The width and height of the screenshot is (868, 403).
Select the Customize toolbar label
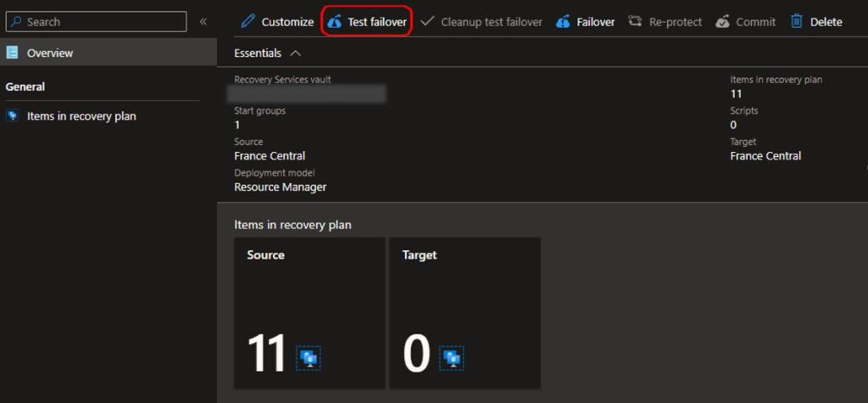click(x=287, y=22)
